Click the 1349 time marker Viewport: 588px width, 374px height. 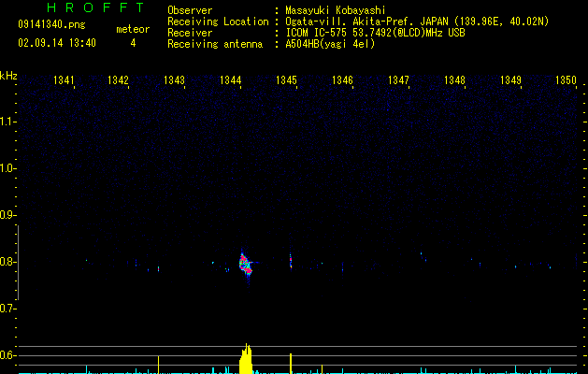[510, 80]
